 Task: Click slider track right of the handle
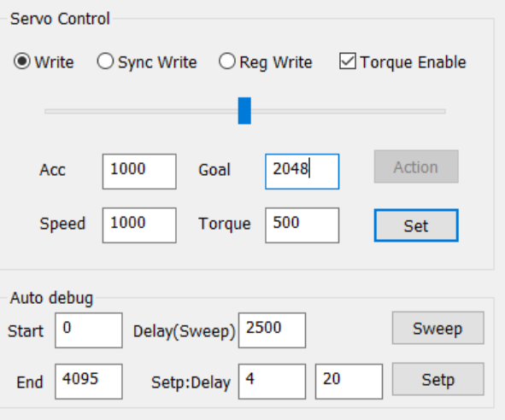click(x=349, y=111)
